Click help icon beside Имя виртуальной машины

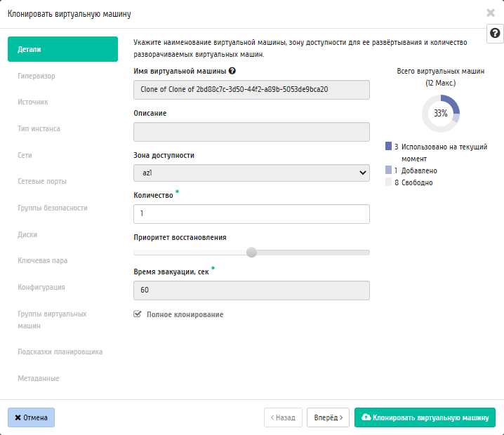click(x=232, y=71)
